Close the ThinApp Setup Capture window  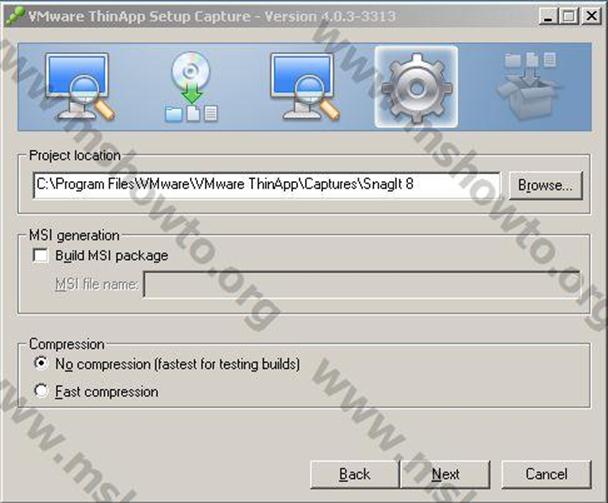(x=591, y=16)
